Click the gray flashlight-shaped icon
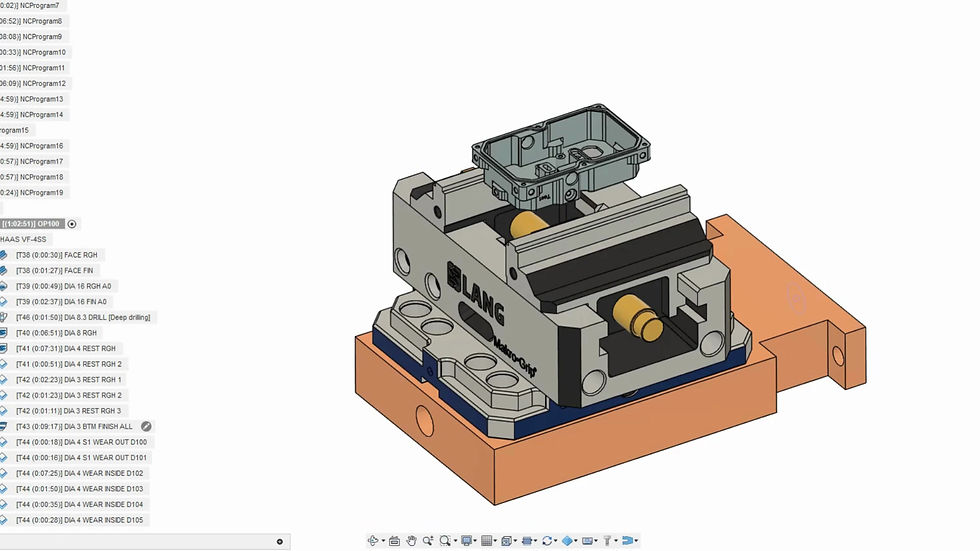This screenshot has height=551, width=980. [606, 540]
